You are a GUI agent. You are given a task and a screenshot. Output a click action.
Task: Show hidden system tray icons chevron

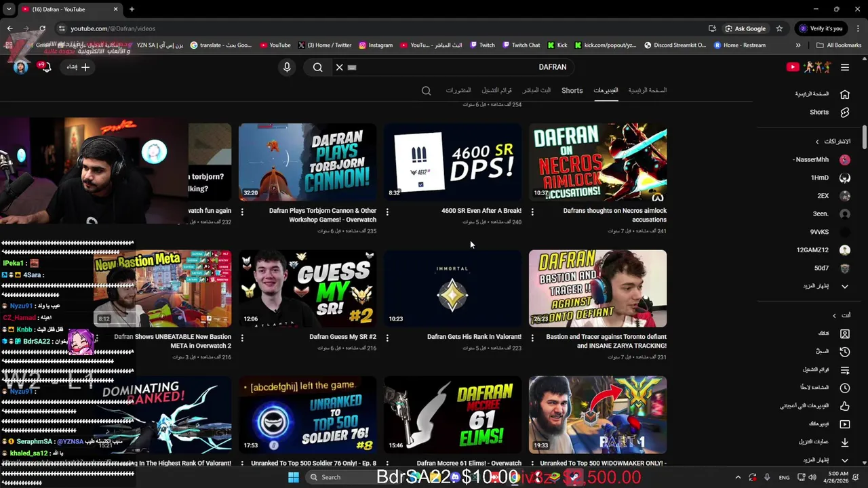[738, 477]
